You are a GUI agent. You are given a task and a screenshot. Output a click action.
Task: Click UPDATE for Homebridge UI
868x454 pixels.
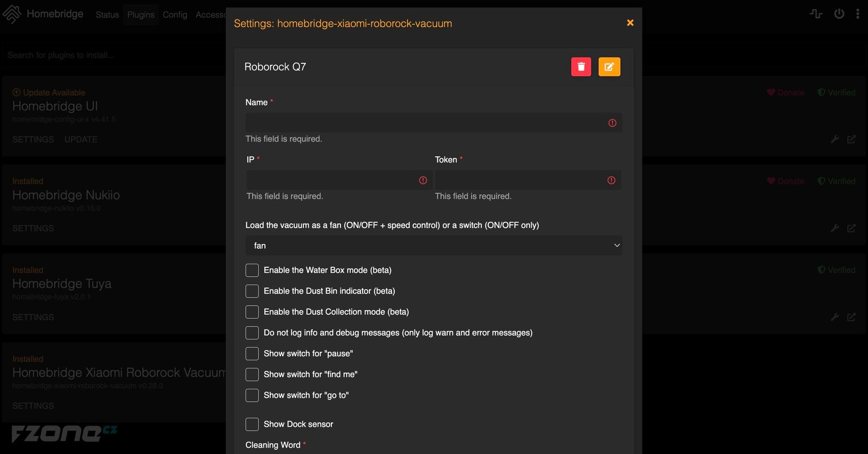[81, 139]
